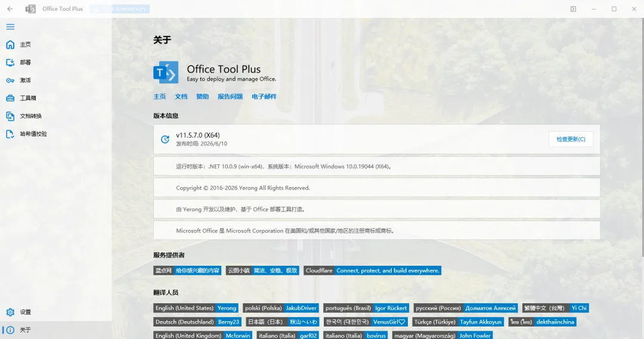Click Deutsch (Deutschland) Berny23 badge
This screenshot has height=339, width=644.
(197, 322)
